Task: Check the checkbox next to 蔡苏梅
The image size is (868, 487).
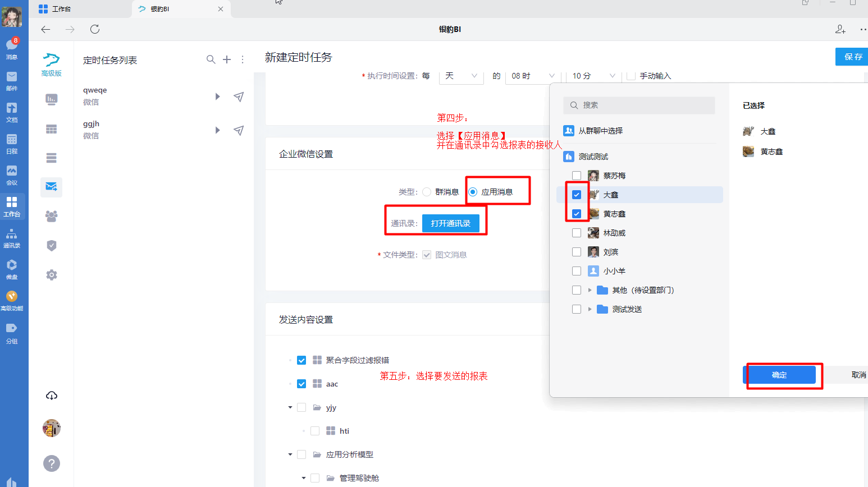Action: point(577,175)
